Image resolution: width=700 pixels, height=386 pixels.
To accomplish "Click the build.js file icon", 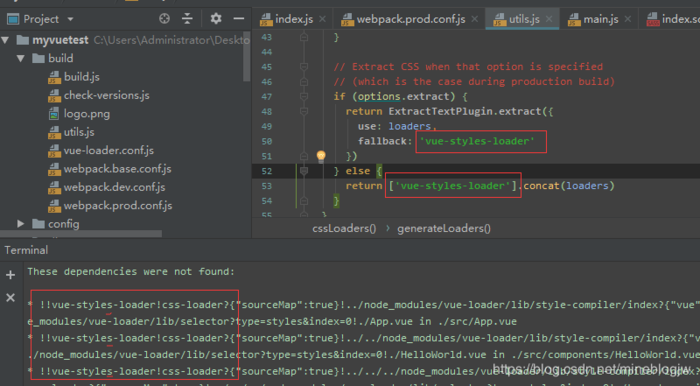I will tap(54, 77).
